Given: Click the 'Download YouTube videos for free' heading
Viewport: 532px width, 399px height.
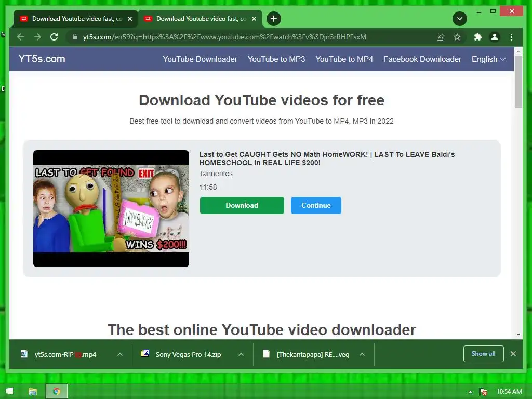Looking at the screenshot, I should click(x=262, y=100).
